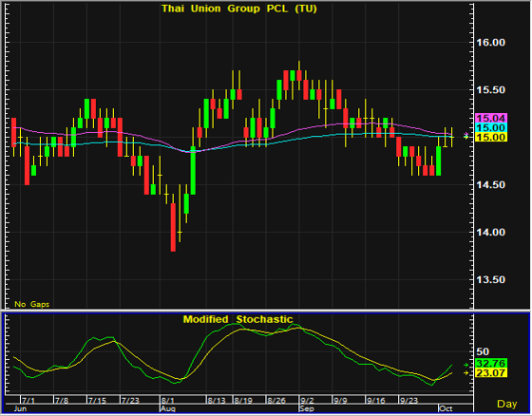Image resolution: width=532 pixels, height=416 pixels.
Task: Click the Thai Union Group PCL (TU) title
Action: tap(239, 9)
